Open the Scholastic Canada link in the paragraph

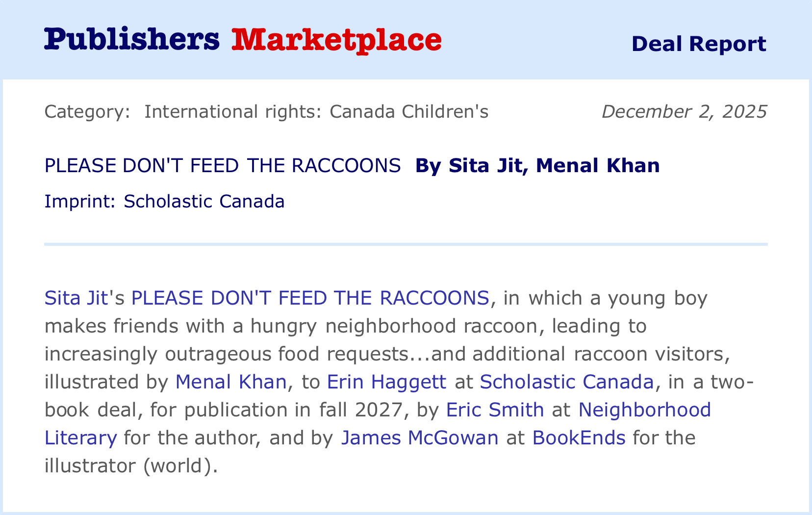566,382
